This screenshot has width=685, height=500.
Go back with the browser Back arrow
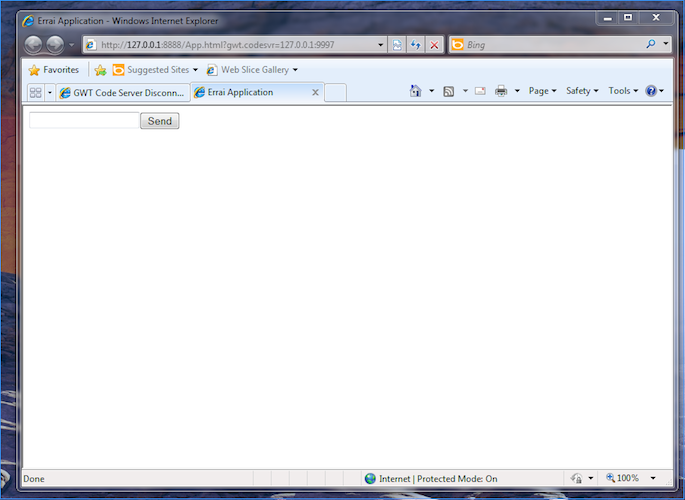(x=33, y=45)
